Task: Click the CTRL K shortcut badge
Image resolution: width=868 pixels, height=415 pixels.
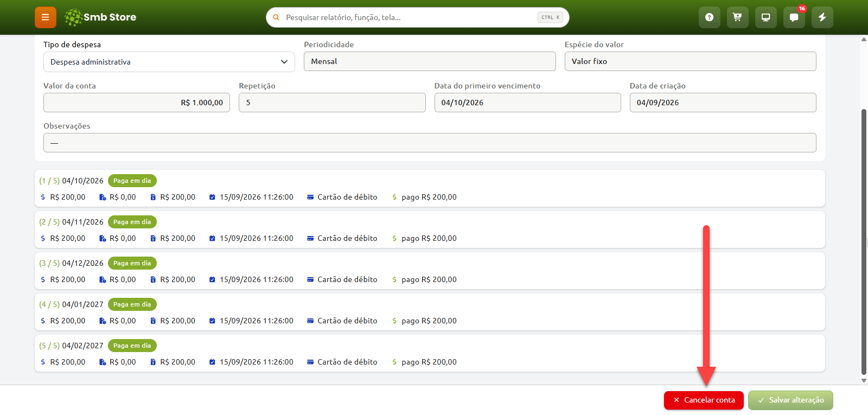Action: tap(550, 17)
